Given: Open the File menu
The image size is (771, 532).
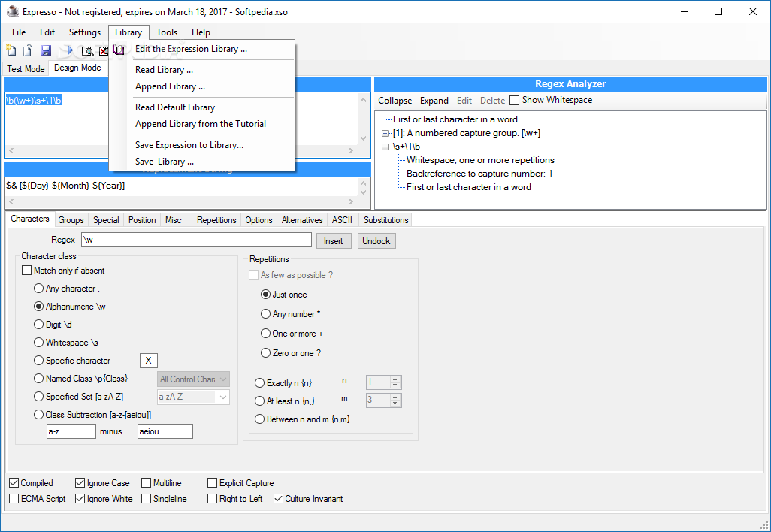Looking at the screenshot, I should click(x=19, y=32).
